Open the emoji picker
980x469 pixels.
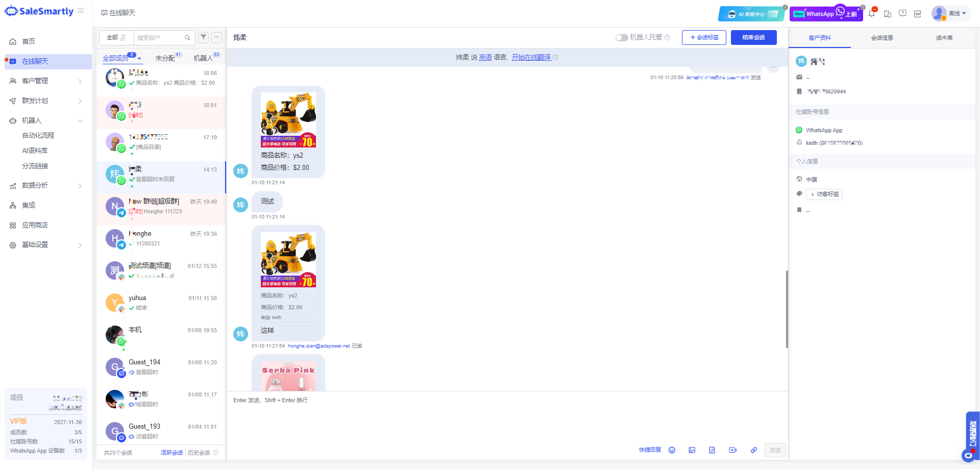pyautogui.click(x=672, y=450)
